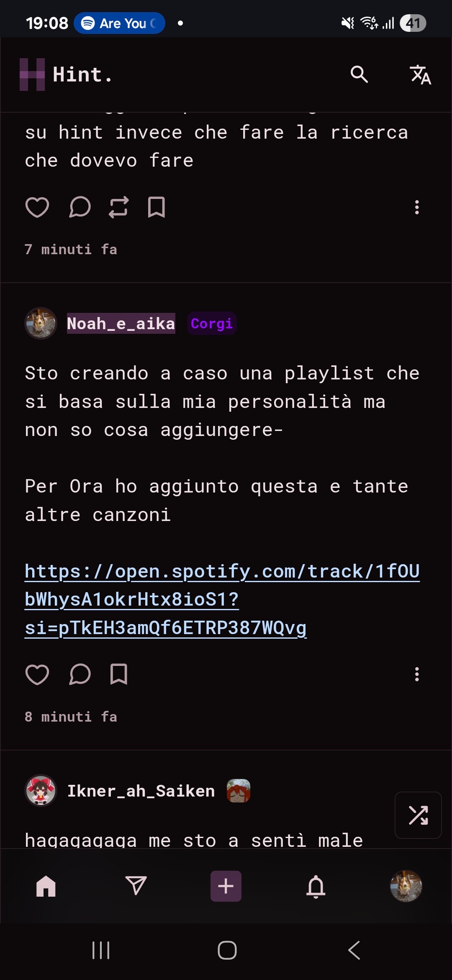Image resolution: width=452 pixels, height=980 pixels.
Task: Go to the Home tab
Action: [x=46, y=886]
